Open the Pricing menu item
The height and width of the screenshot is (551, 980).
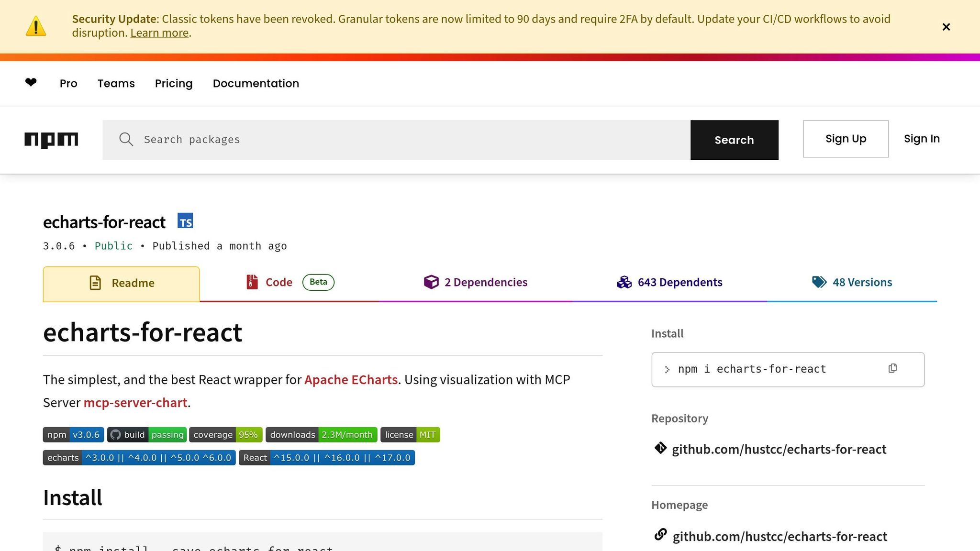tap(174, 83)
